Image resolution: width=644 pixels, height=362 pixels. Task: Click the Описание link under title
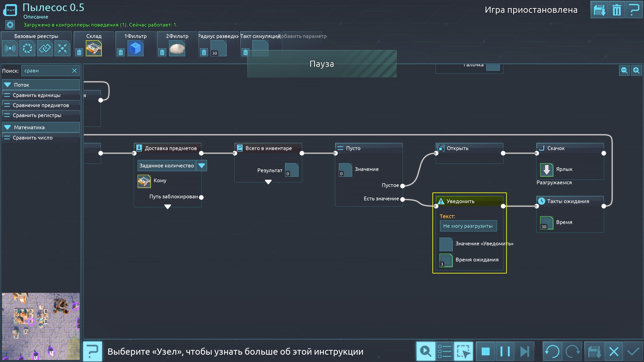tap(36, 17)
